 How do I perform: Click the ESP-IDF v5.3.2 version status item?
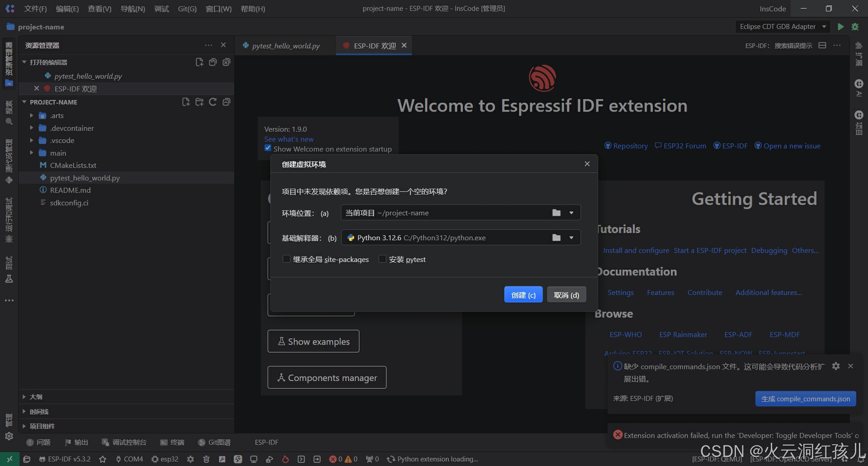pyautogui.click(x=65, y=459)
